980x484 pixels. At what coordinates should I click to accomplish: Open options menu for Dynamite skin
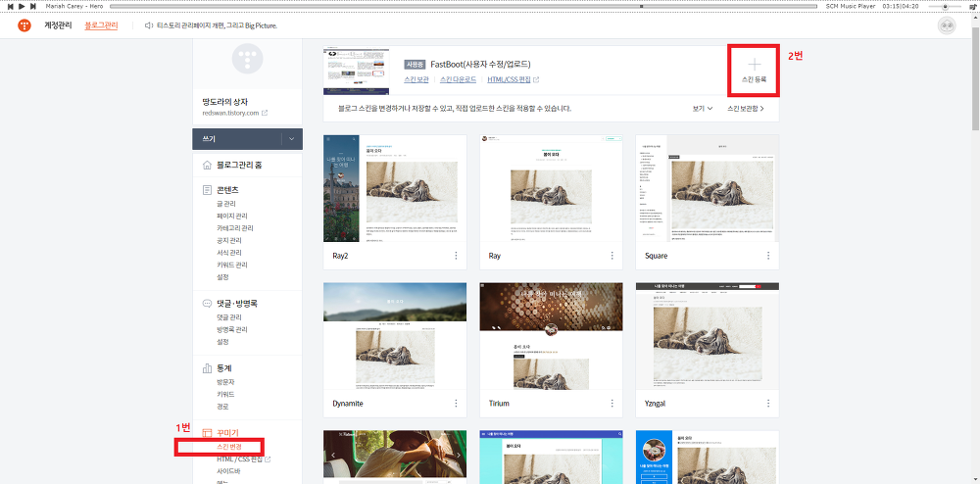point(456,404)
